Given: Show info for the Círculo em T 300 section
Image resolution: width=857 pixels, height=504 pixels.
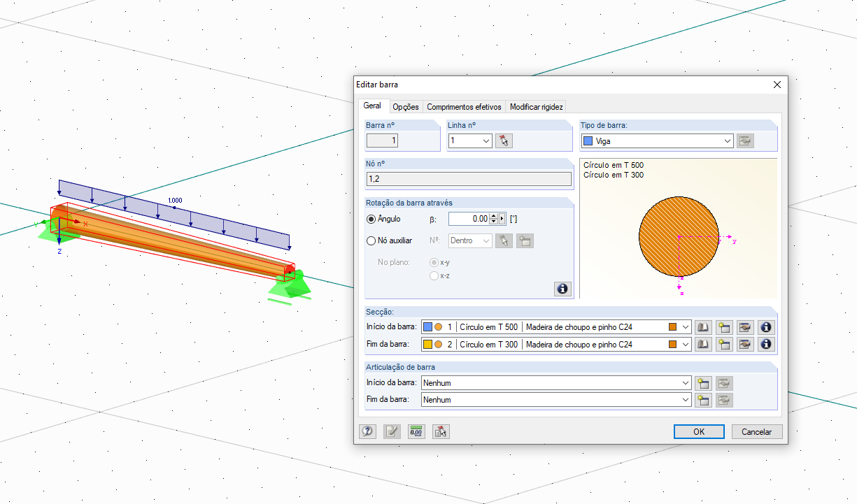Looking at the screenshot, I should (765, 344).
